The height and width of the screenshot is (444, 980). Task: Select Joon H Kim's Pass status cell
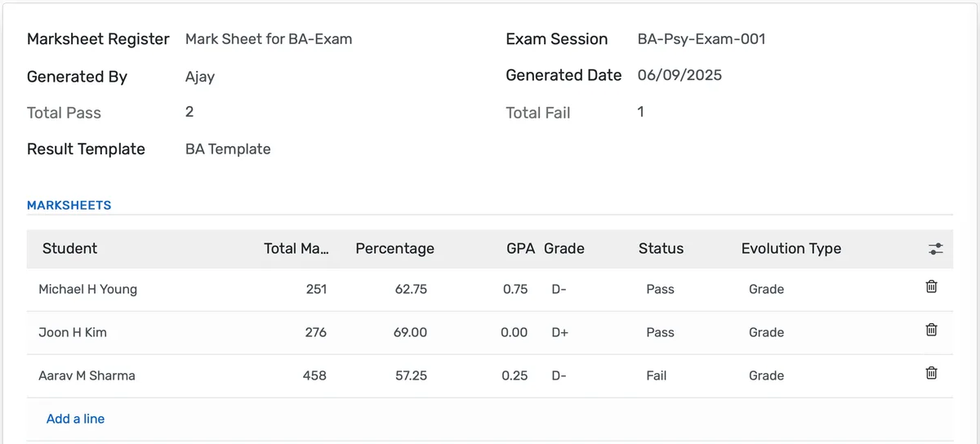(660, 332)
